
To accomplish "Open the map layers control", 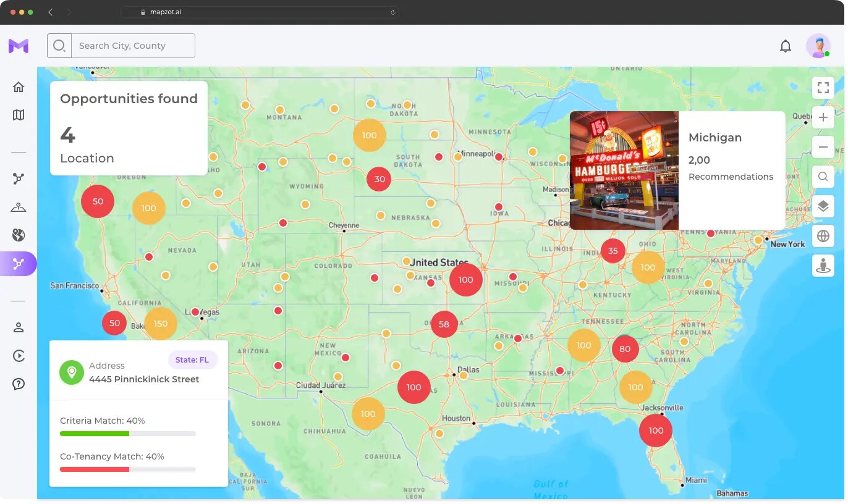I will pyautogui.click(x=823, y=206).
